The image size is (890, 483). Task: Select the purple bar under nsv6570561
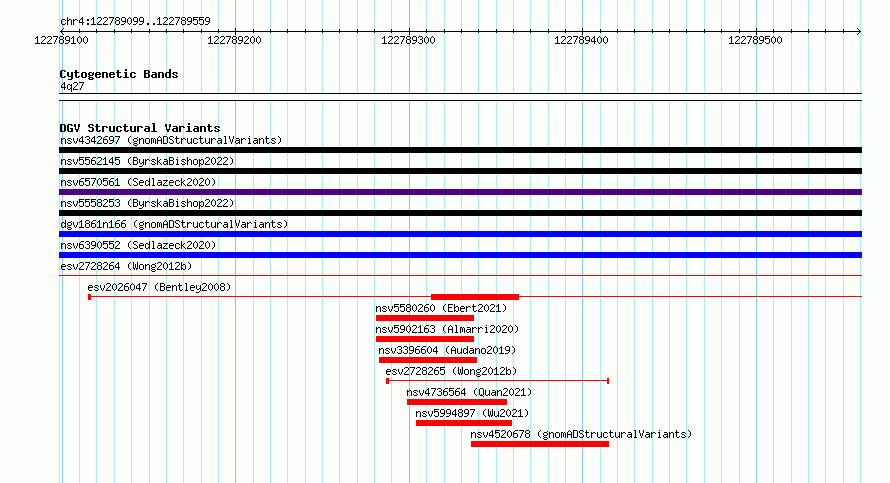click(x=460, y=192)
